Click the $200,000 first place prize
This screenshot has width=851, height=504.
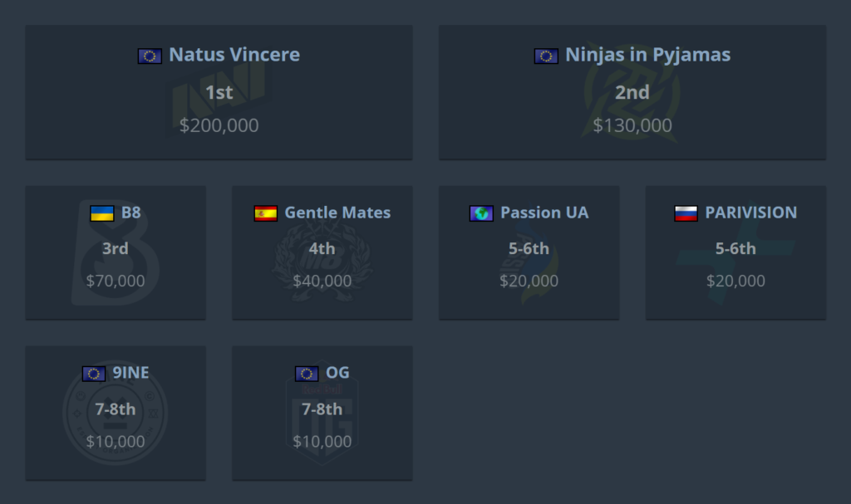click(219, 125)
